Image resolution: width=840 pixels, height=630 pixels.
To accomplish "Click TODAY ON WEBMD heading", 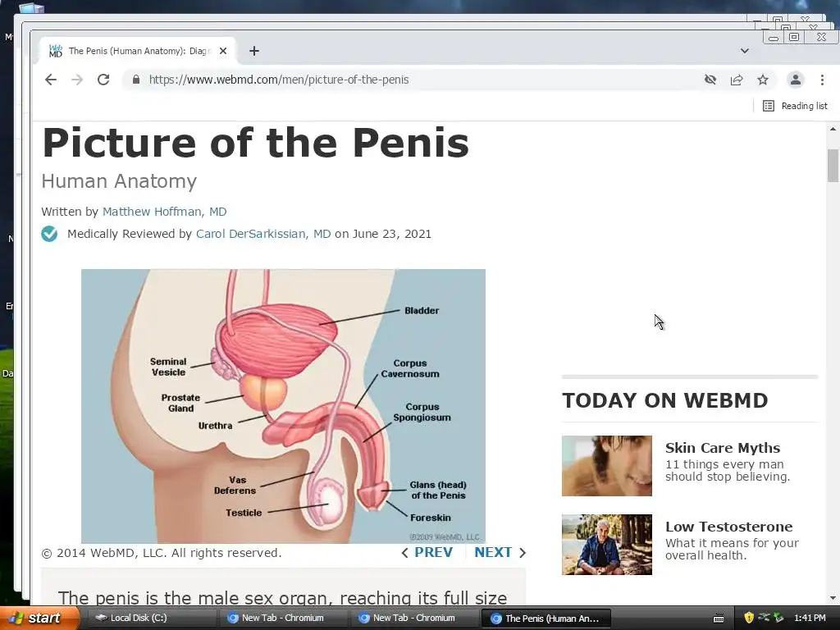I will pos(664,400).
